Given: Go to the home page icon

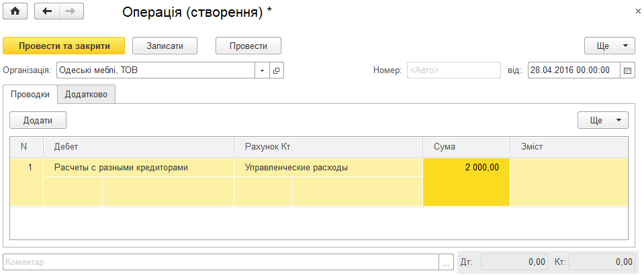Looking at the screenshot, I should (x=15, y=11).
